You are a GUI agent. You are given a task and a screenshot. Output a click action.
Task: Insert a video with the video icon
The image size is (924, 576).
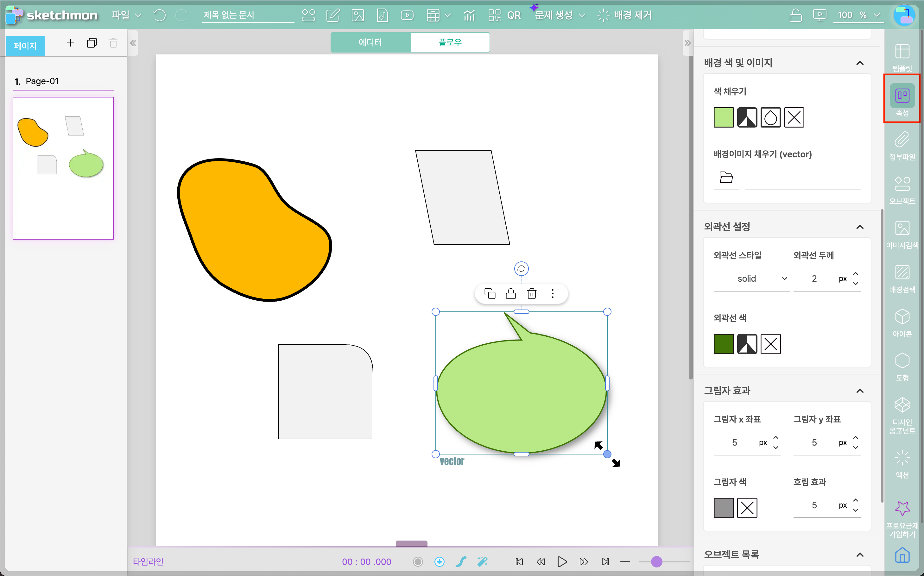pyautogui.click(x=407, y=15)
